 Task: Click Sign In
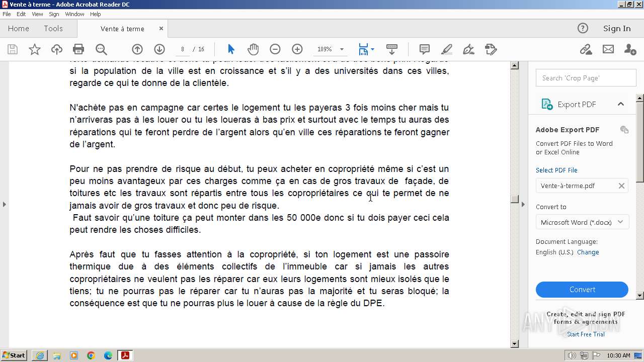[x=617, y=29]
